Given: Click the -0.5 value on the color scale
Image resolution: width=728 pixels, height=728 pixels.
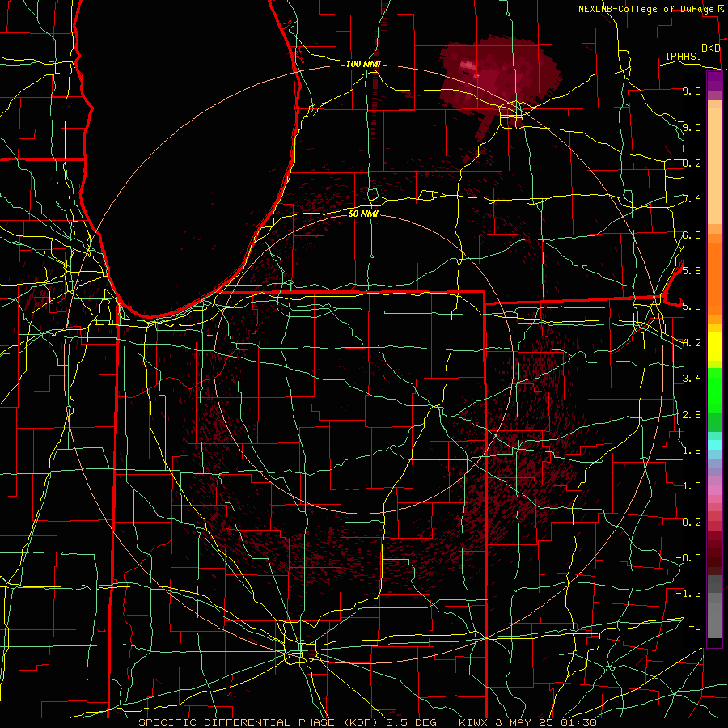Looking at the screenshot, I should point(688,557).
